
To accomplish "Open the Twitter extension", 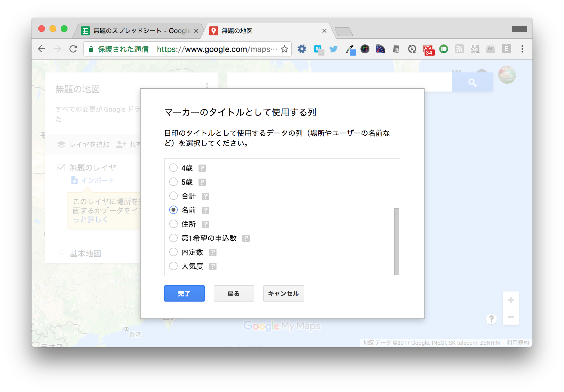I will click(x=333, y=49).
